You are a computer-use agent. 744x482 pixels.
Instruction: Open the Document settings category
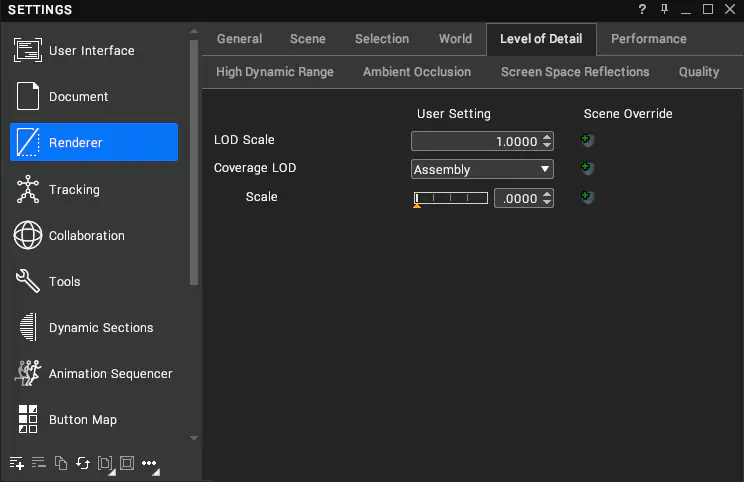94,96
